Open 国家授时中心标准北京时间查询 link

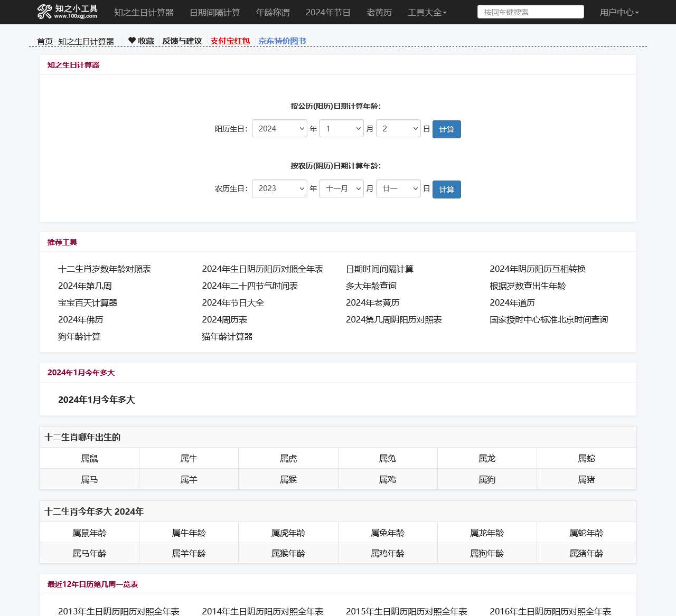(x=549, y=319)
